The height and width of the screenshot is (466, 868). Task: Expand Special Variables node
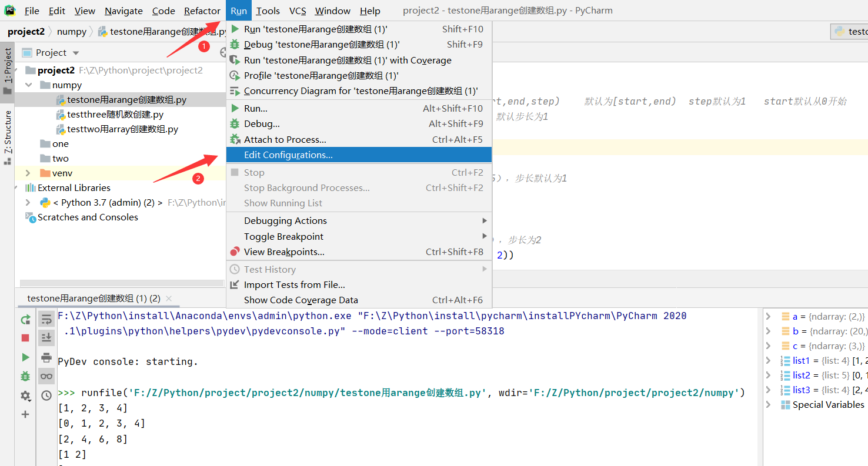coord(768,404)
